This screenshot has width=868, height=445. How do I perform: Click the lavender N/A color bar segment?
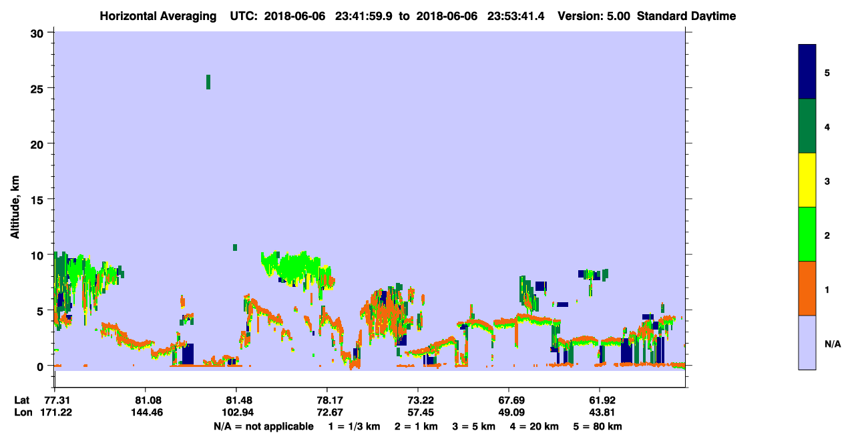tap(807, 342)
